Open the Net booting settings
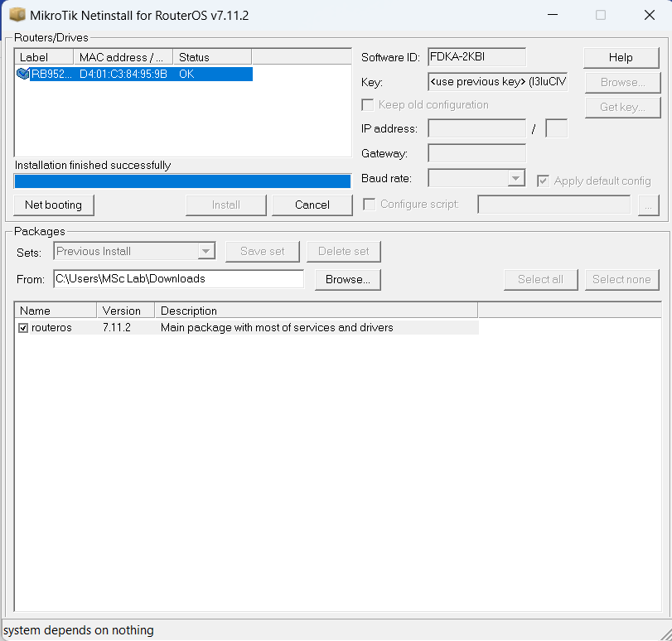This screenshot has height=641, width=672. coord(54,205)
